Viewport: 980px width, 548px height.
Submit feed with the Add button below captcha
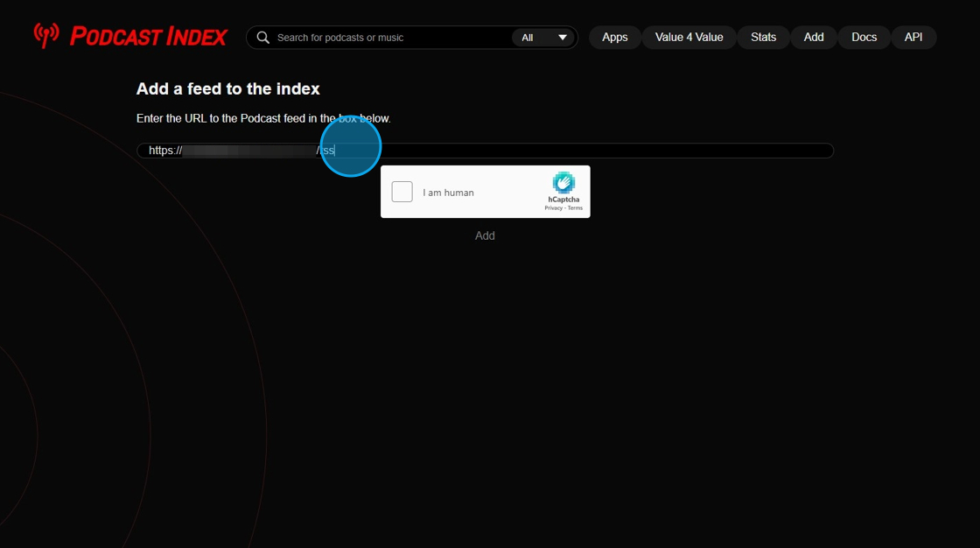[x=485, y=235]
